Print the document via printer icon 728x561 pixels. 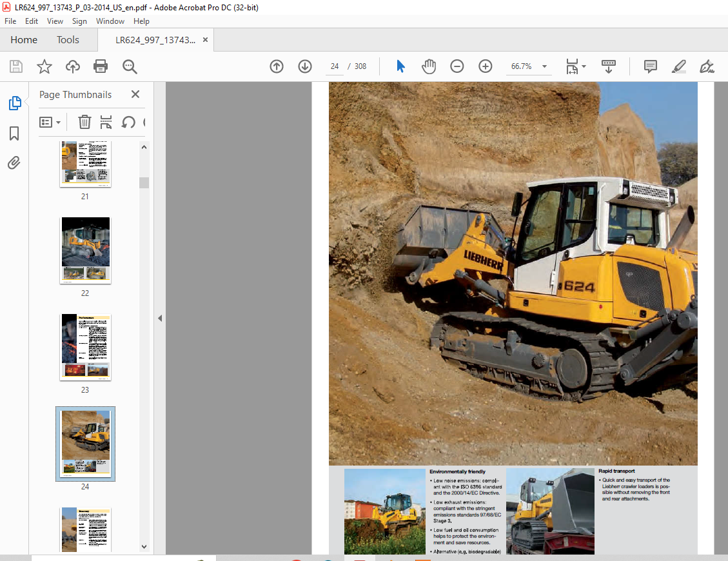click(101, 66)
